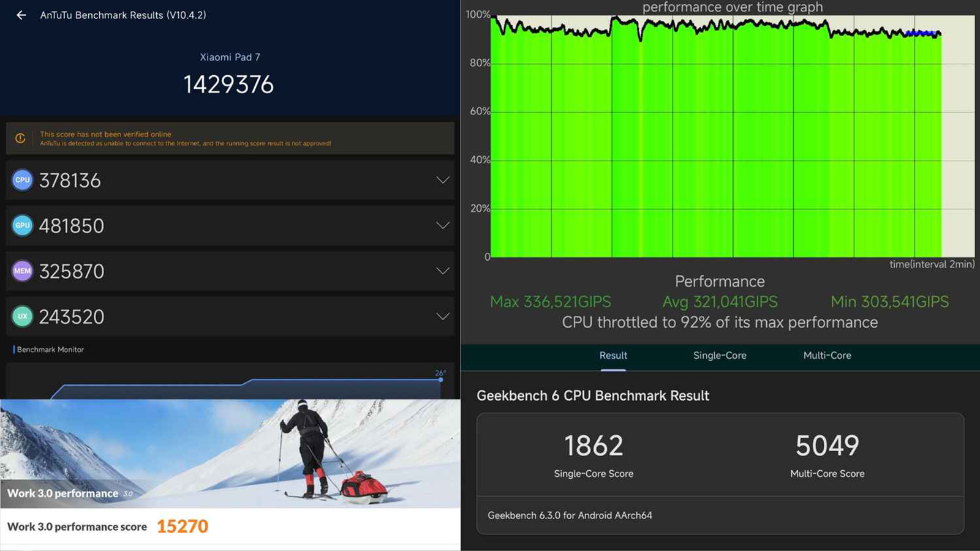Click the Avg 321,041GIPS value

(720, 302)
